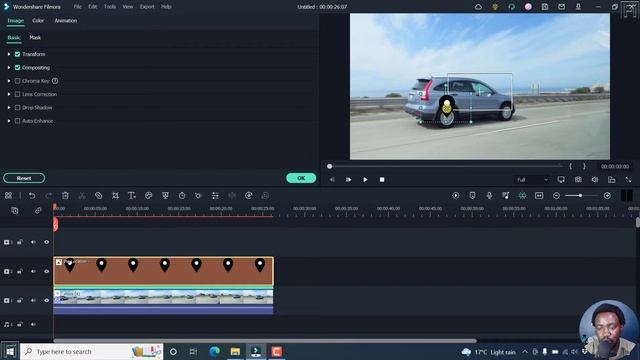Open the Edit menu
This screenshot has width=640, height=360.
point(93,7)
